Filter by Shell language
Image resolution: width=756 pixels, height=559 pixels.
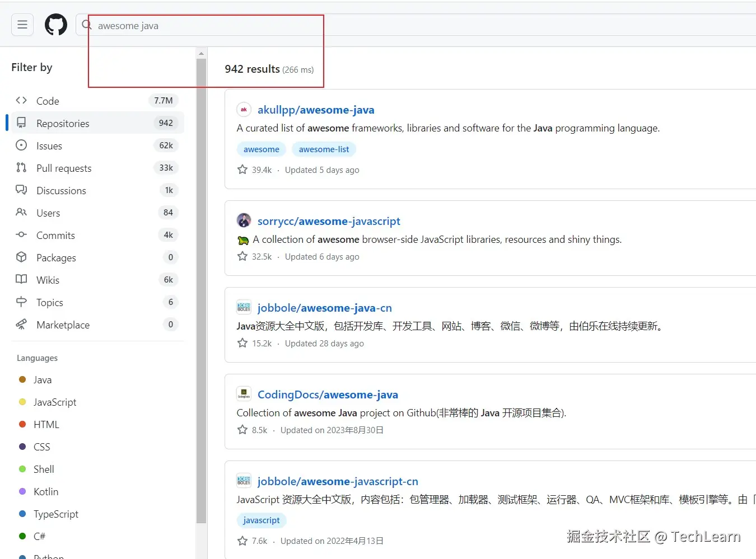pyautogui.click(x=44, y=469)
